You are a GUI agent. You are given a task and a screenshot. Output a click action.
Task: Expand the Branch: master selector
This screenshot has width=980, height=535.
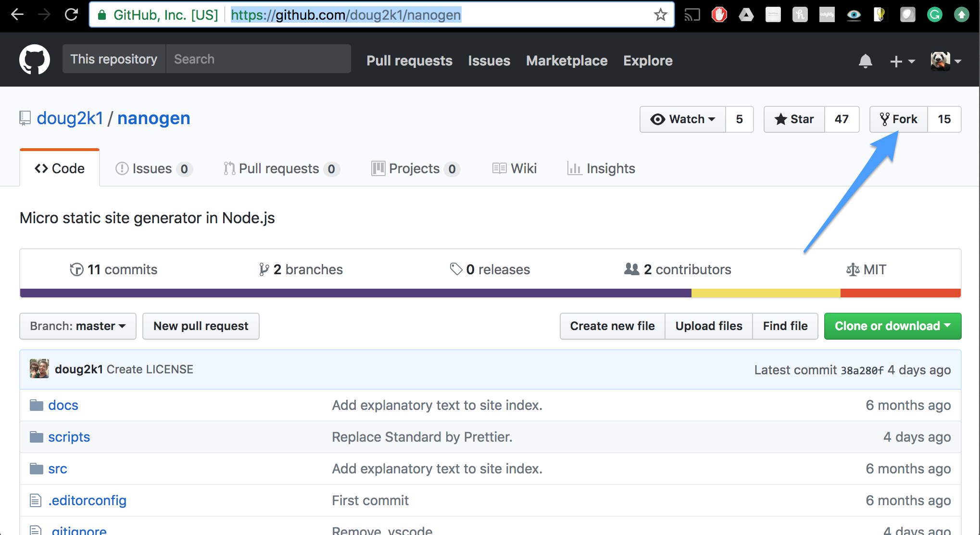point(78,326)
